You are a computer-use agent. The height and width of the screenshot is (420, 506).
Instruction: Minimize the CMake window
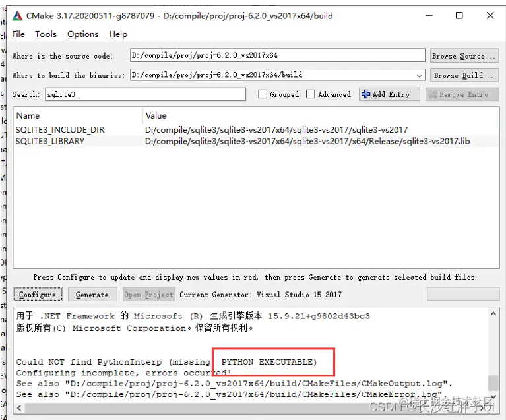[429, 15]
